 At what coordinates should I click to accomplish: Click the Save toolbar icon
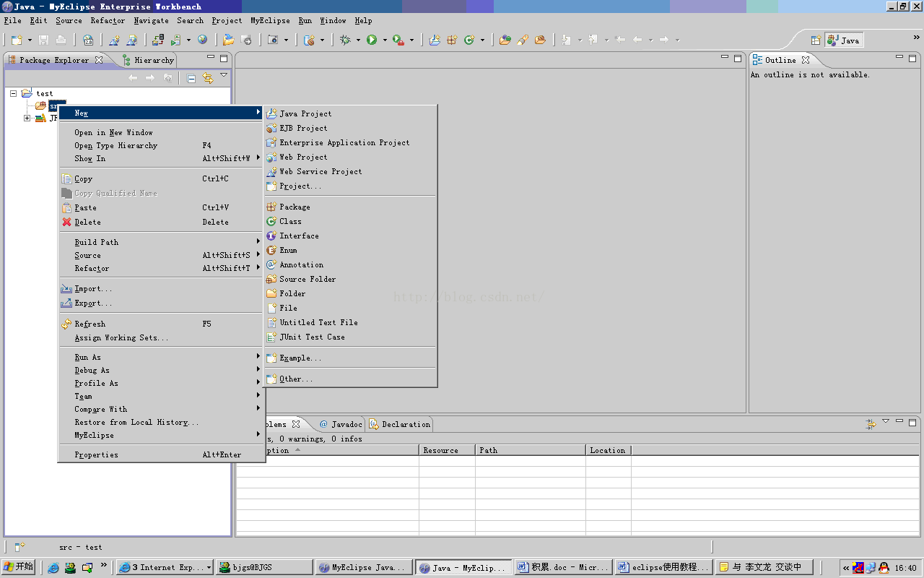(x=43, y=40)
